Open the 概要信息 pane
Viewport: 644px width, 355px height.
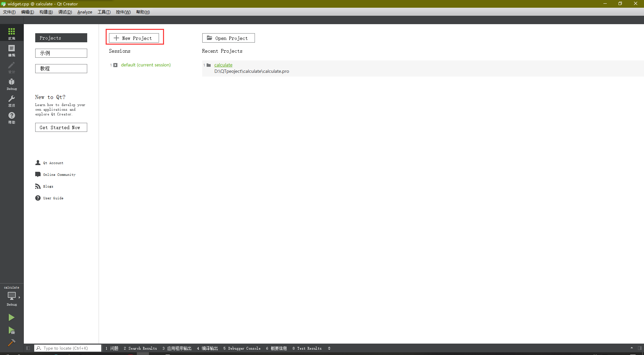pyautogui.click(x=276, y=348)
